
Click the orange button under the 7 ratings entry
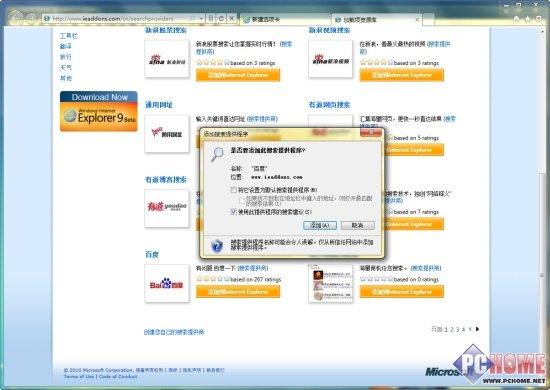pos(414,224)
